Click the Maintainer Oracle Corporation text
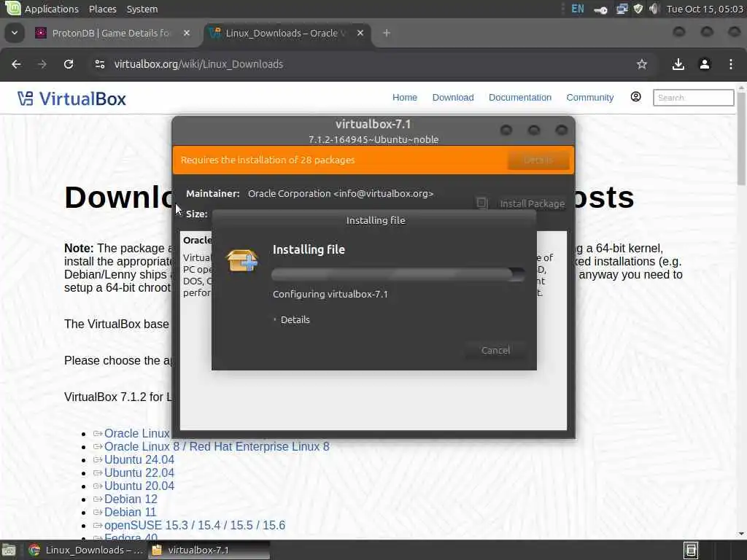The height and width of the screenshot is (560, 747). click(309, 194)
